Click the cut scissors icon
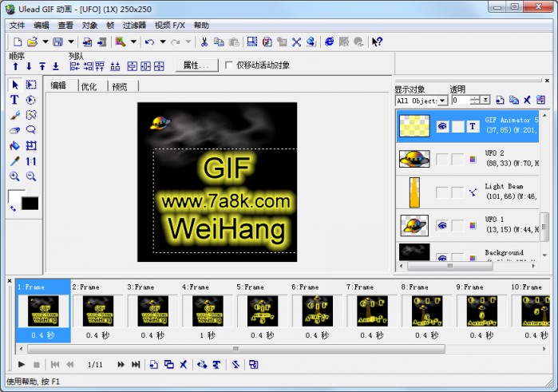This screenshot has width=558, height=392. 204,42
